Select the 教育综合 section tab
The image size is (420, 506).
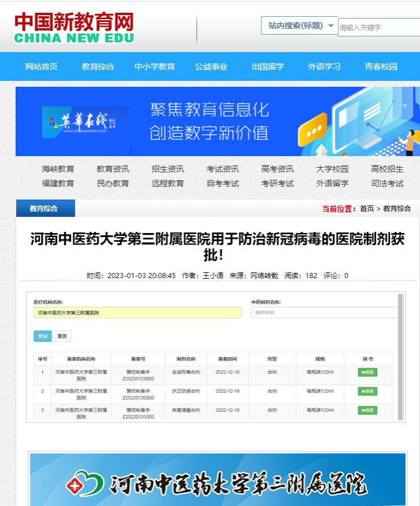(x=44, y=209)
